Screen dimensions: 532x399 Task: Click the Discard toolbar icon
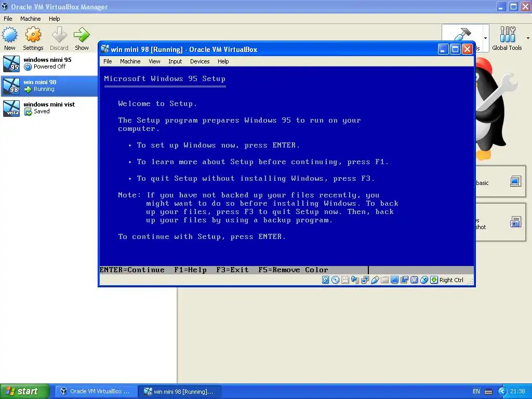tap(59, 35)
